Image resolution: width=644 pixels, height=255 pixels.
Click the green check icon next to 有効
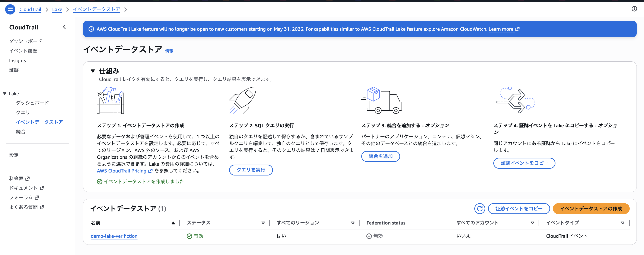[189, 236]
